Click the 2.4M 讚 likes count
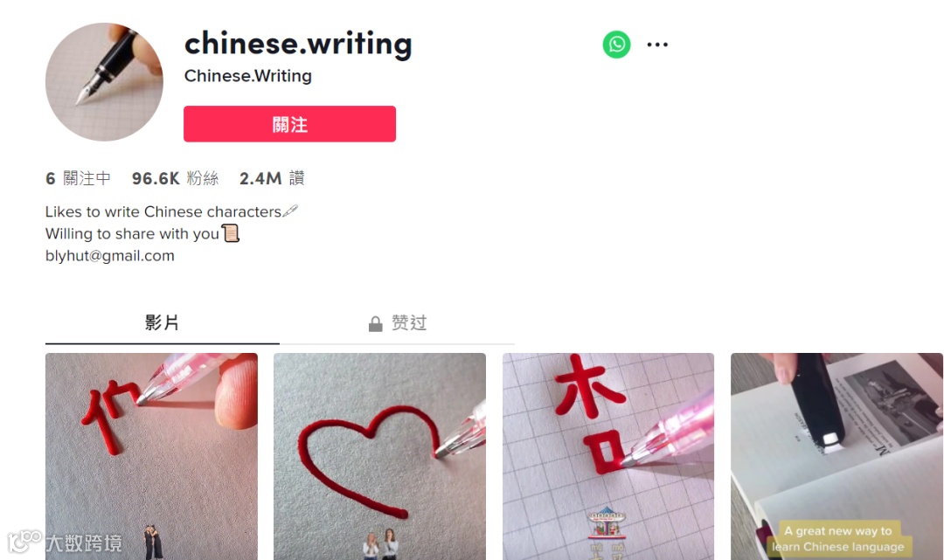944x560 pixels. (x=272, y=178)
